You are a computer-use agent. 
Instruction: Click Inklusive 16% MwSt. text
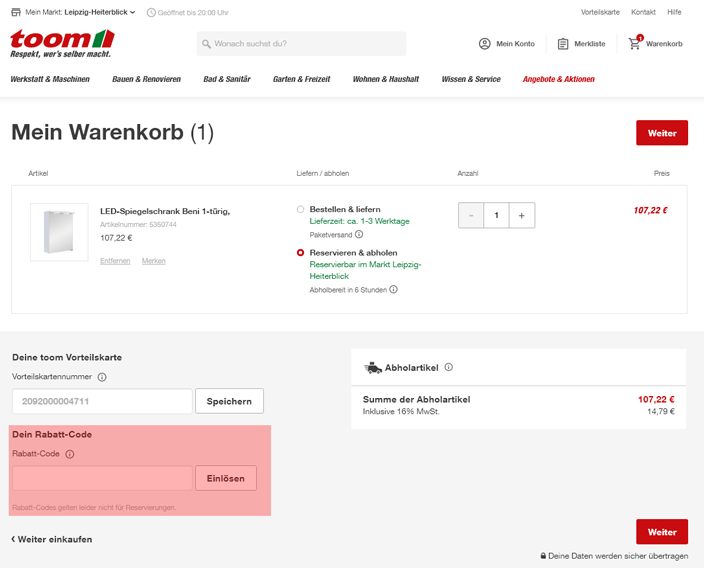point(401,411)
